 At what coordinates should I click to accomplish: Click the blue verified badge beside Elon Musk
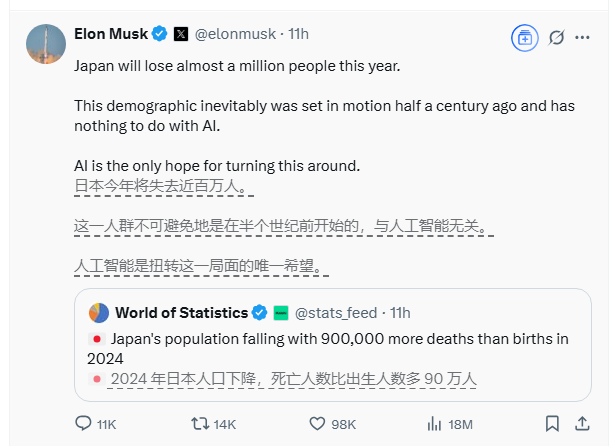[159, 34]
